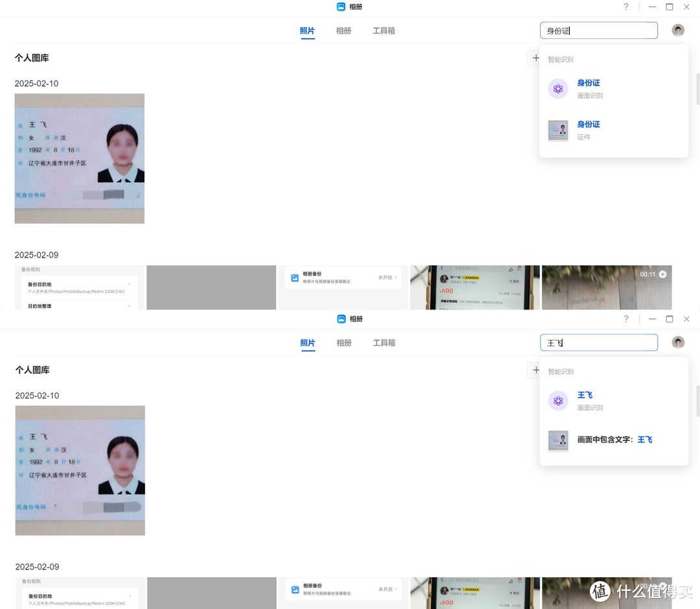Screen dimensions: 700x609
Task: Open the 相册备份 screenshot in the 身份证 window
Action: [343, 287]
